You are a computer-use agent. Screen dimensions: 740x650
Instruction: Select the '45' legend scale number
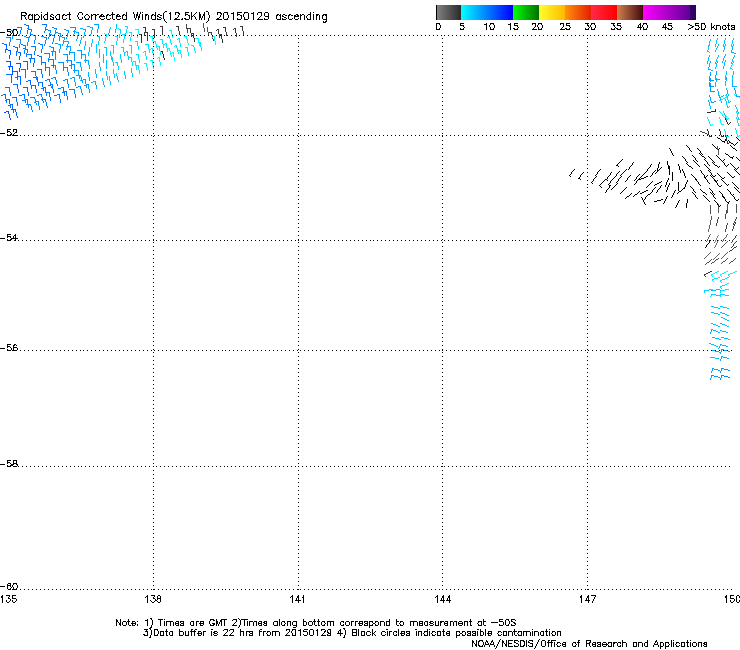[x=667, y=27]
